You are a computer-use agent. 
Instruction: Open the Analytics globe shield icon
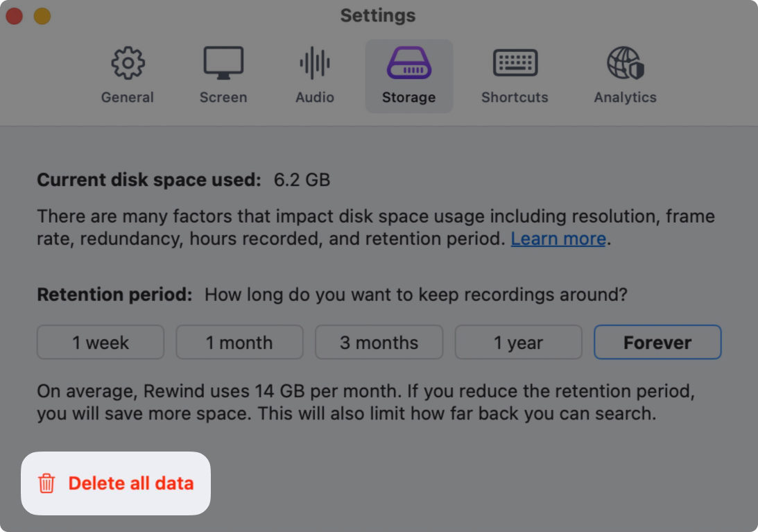[625, 63]
